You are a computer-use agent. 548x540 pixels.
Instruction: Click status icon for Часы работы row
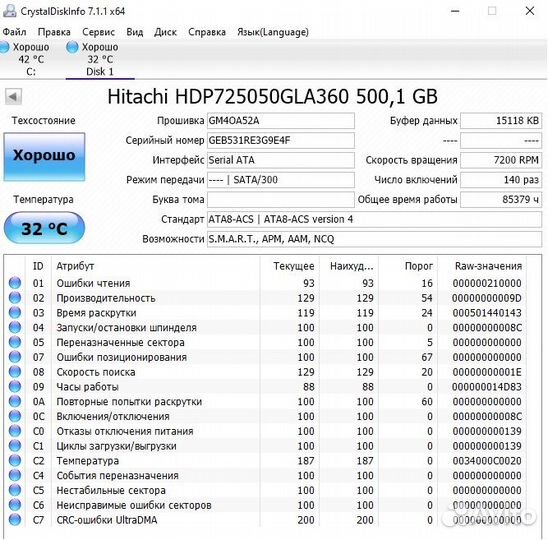(15, 386)
